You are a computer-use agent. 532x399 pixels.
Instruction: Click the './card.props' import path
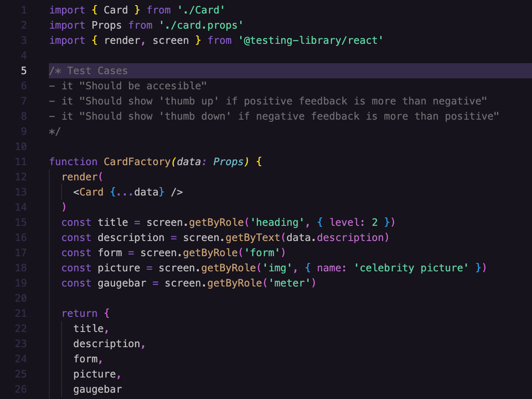tap(202, 25)
